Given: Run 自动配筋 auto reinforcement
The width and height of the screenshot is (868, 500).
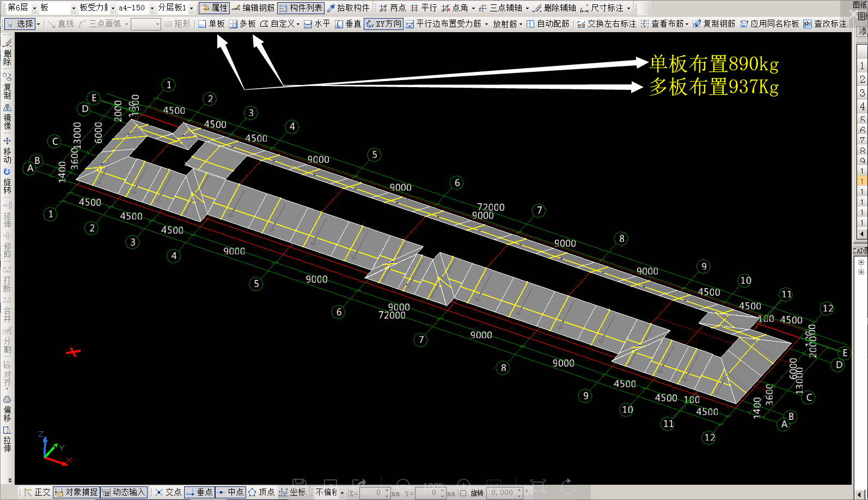Looking at the screenshot, I should pyautogui.click(x=548, y=24).
